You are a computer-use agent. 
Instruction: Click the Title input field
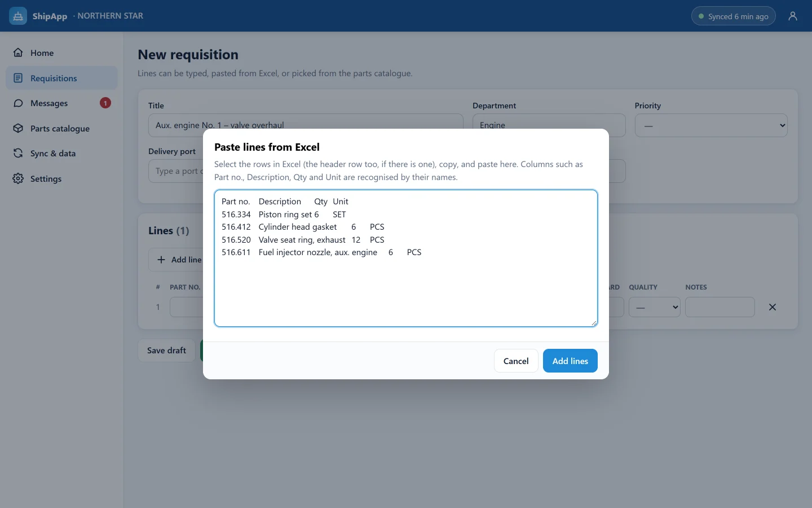pos(306,125)
